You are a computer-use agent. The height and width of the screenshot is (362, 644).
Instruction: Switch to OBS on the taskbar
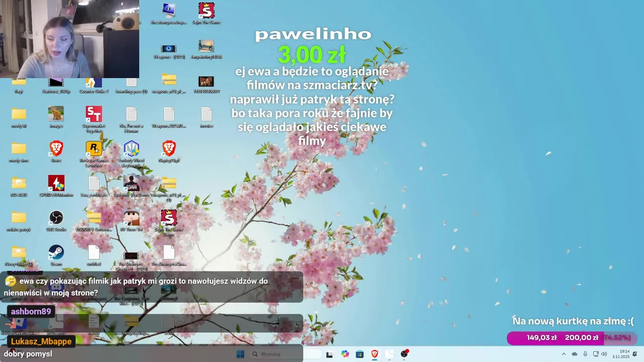pos(405,354)
